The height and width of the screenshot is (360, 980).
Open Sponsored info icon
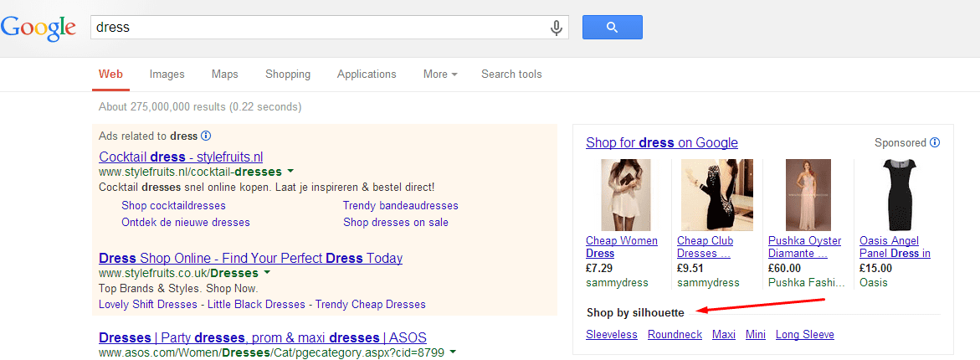click(x=934, y=142)
